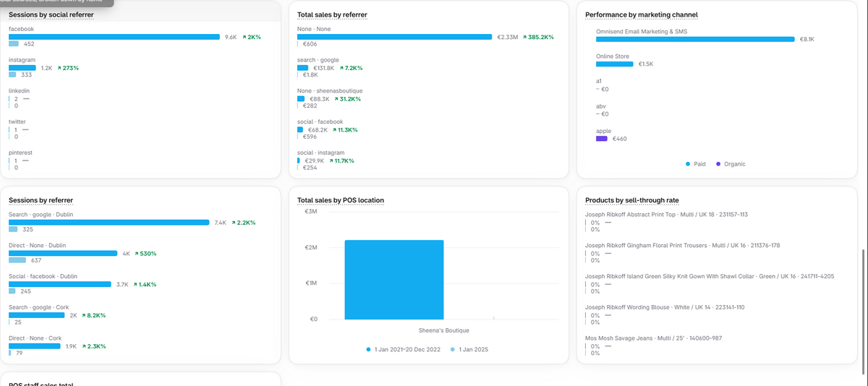Select the Omnisend Email Marketing €8.1K bar
The height and width of the screenshot is (386, 868).
(695, 40)
